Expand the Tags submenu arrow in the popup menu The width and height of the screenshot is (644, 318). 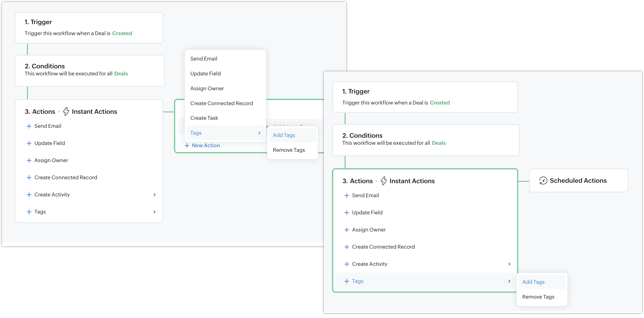(x=259, y=133)
